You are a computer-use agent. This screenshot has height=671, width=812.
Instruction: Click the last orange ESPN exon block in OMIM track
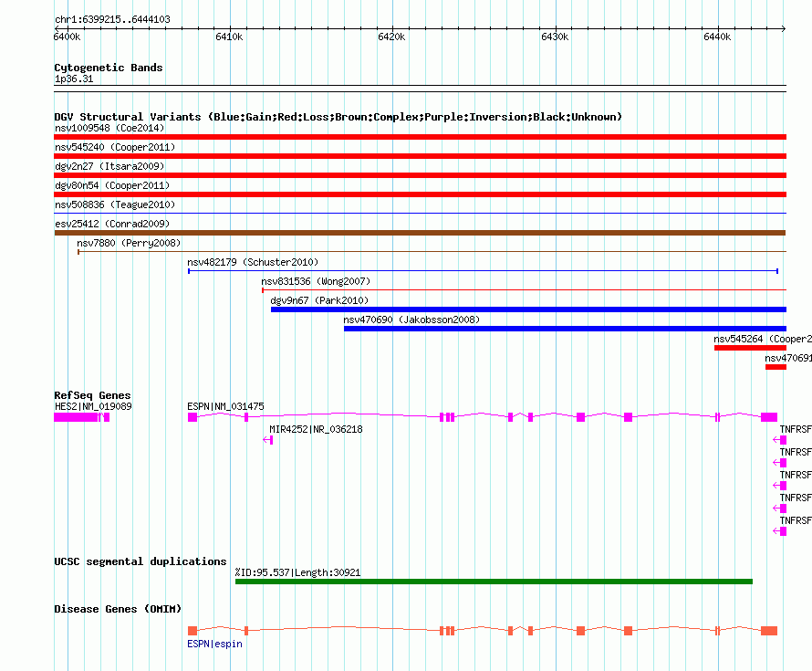(769, 631)
